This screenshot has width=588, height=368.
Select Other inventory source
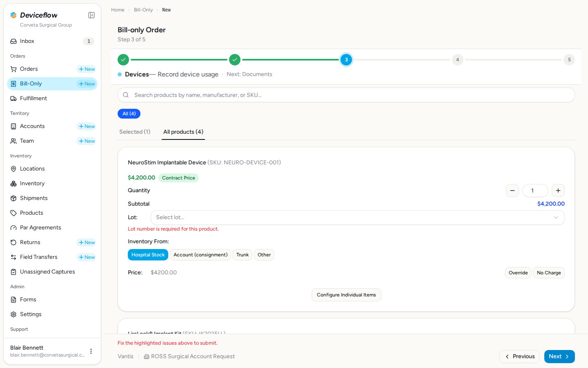264,255
